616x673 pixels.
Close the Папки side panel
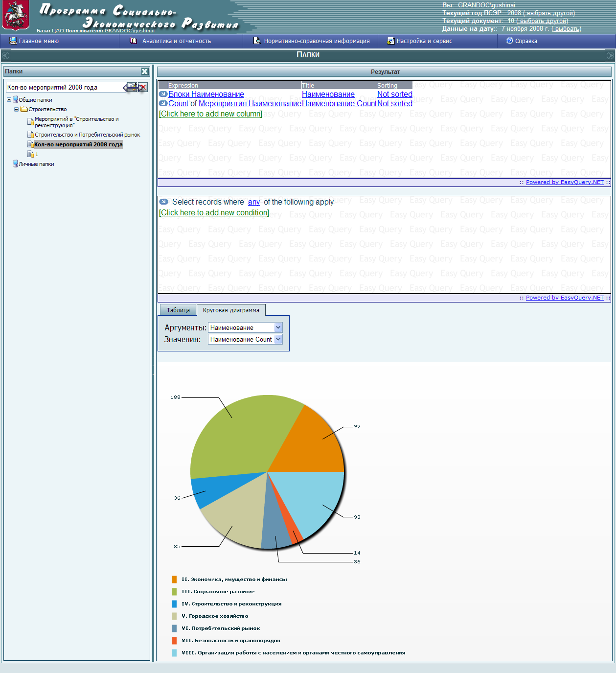pyautogui.click(x=145, y=71)
